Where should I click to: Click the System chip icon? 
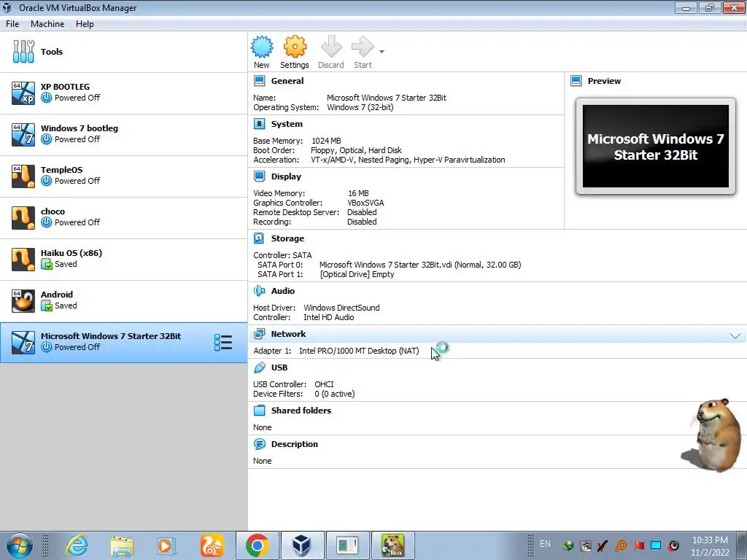pos(259,124)
